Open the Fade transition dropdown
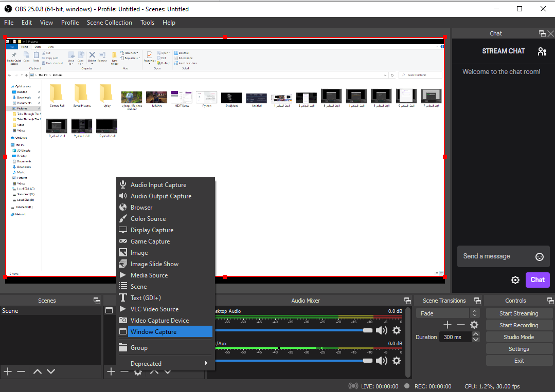This screenshot has height=392, width=555. (447, 313)
